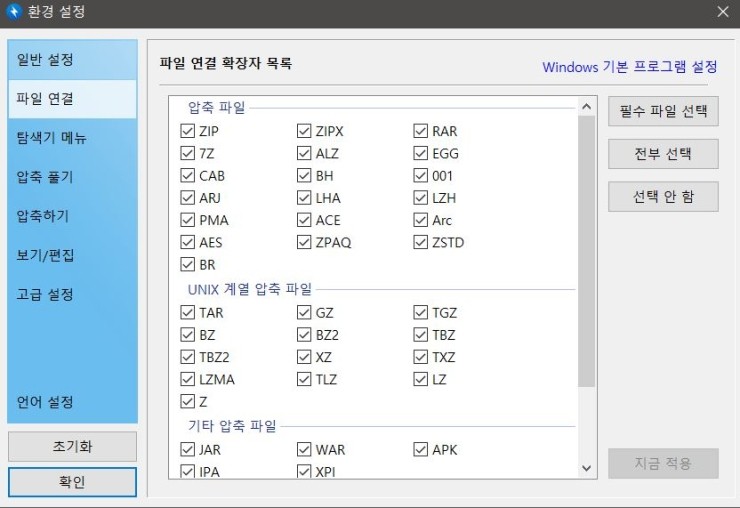Toggle the BH checkbox
Screen dimensions: 740x508
pyautogui.click(x=304, y=175)
